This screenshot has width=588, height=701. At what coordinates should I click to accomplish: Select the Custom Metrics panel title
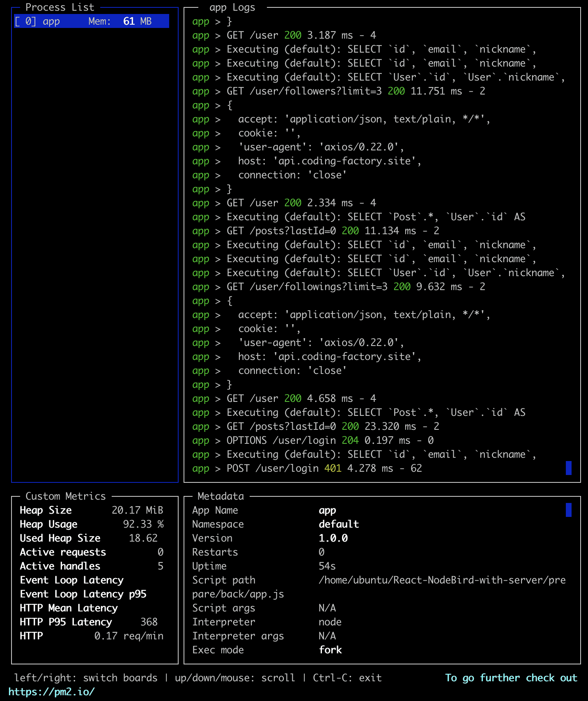click(66, 496)
